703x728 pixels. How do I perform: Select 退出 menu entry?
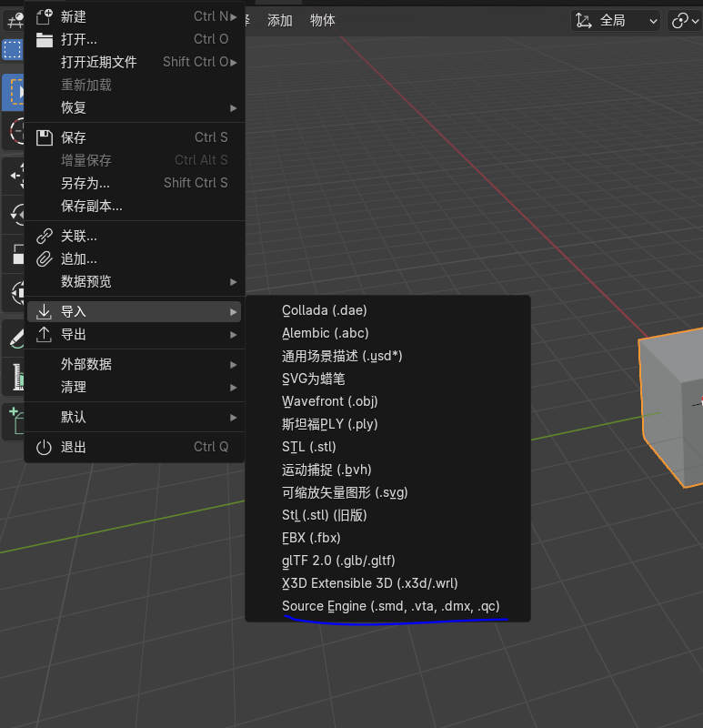pyautogui.click(x=135, y=447)
